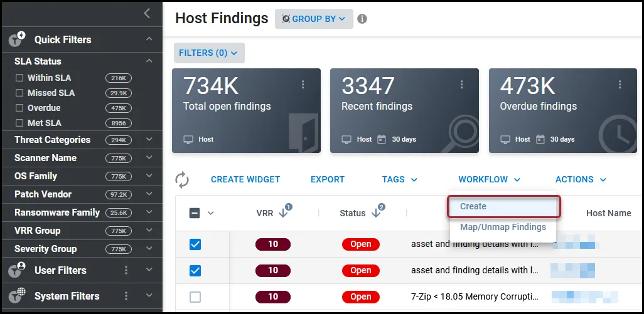This screenshot has height=314, width=644.
Task: Check the 7-Zip finding row checkbox
Action: [x=195, y=297]
